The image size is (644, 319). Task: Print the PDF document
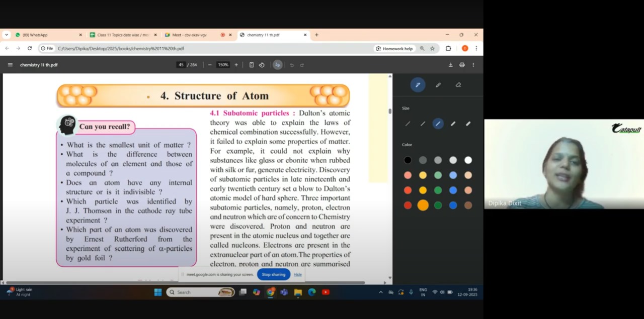point(462,65)
